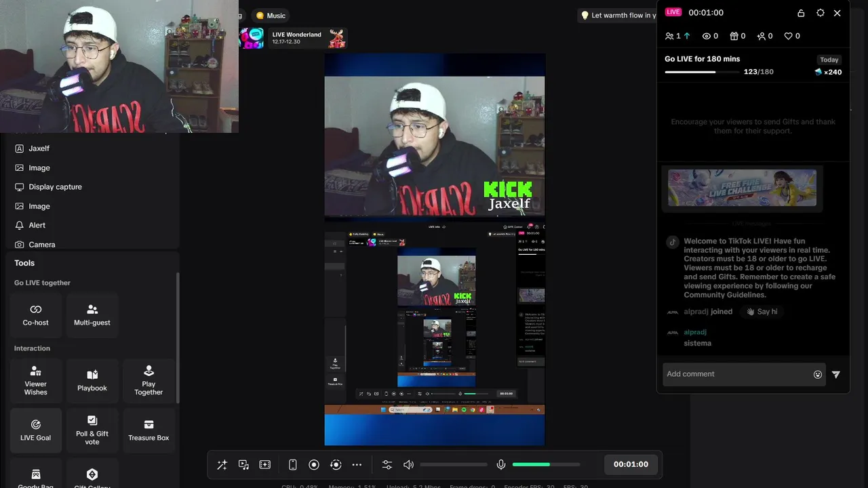
Task: Click the KICK Jaxelf overlay in preview
Action: pos(508,196)
